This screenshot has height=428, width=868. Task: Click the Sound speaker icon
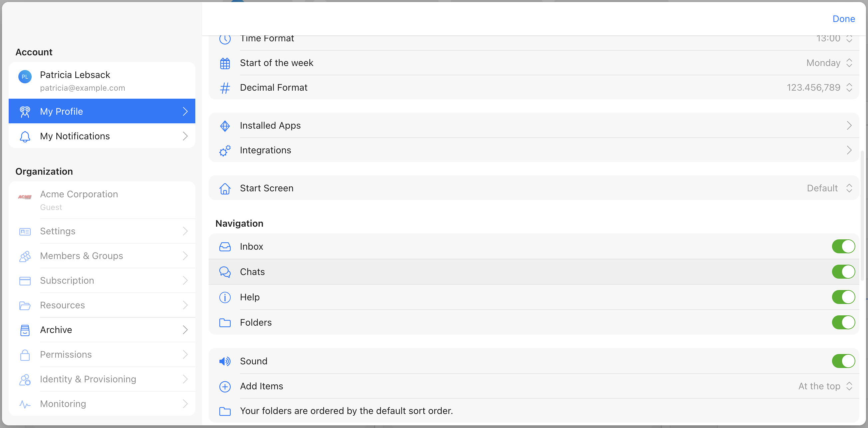point(225,361)
